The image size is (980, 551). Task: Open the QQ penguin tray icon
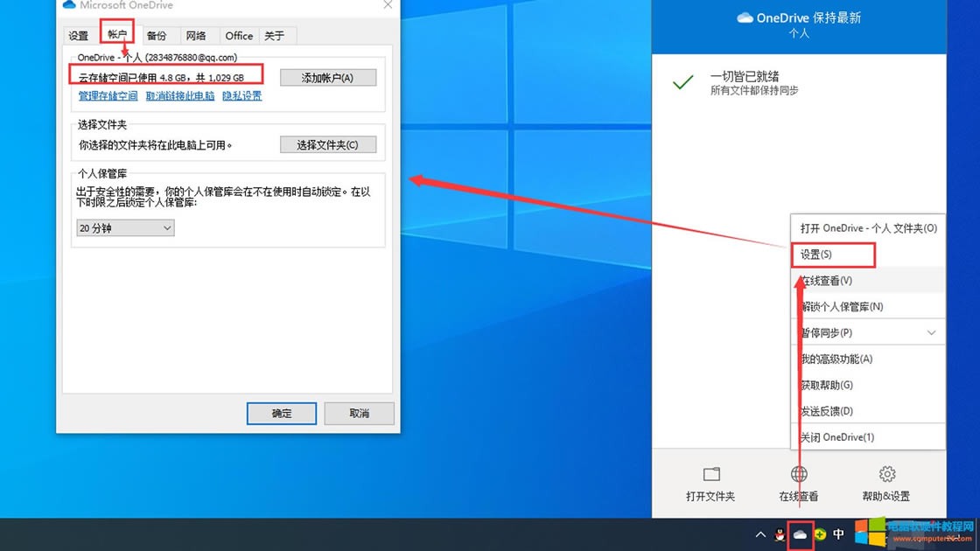pyautogui.click(x=780, y=534)
